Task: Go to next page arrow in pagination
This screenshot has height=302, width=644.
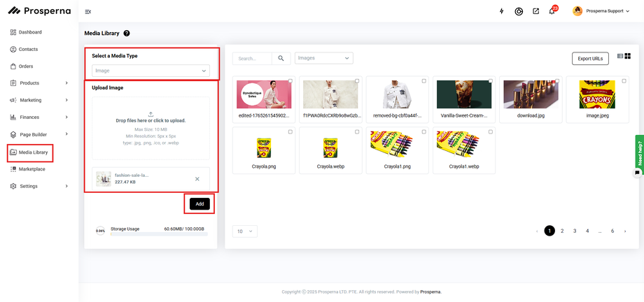Action: tap(625, 231)
